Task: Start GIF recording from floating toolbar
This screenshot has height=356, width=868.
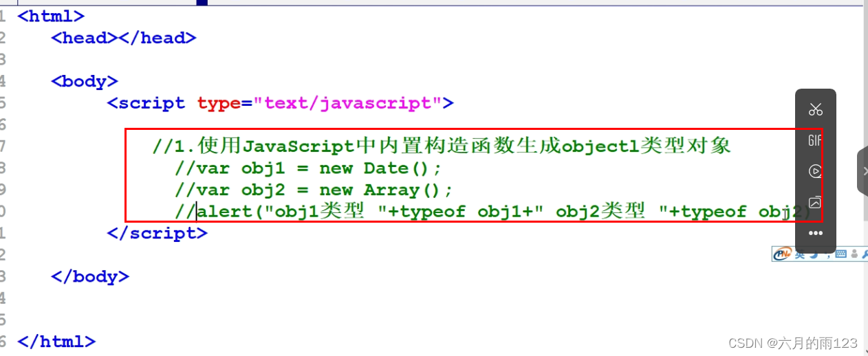Action: pyautogui.click(x=816, y=140)
